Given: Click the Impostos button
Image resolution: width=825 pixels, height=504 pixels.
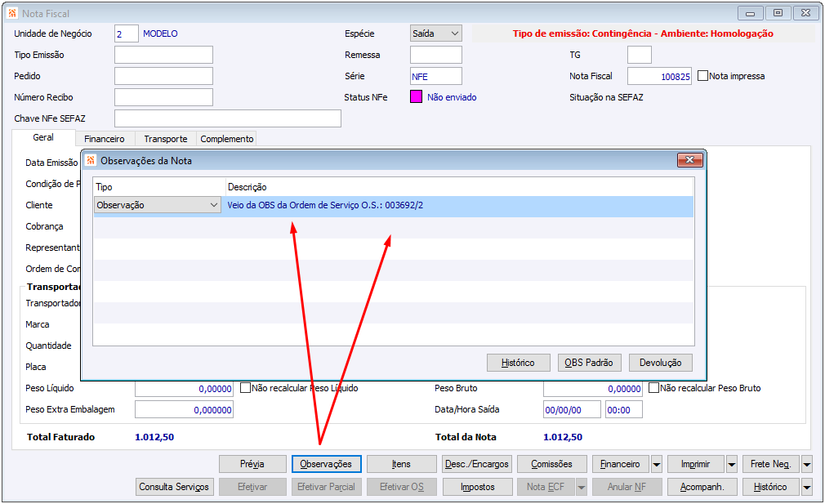Looking at the screenshot, I should [x=477, y=487].
